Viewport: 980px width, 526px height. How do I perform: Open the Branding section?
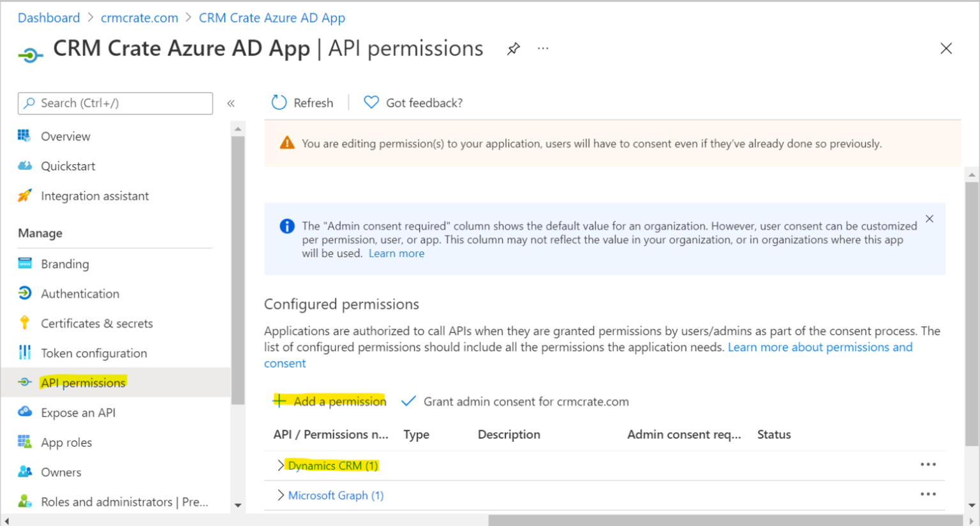tap(65, 264)
